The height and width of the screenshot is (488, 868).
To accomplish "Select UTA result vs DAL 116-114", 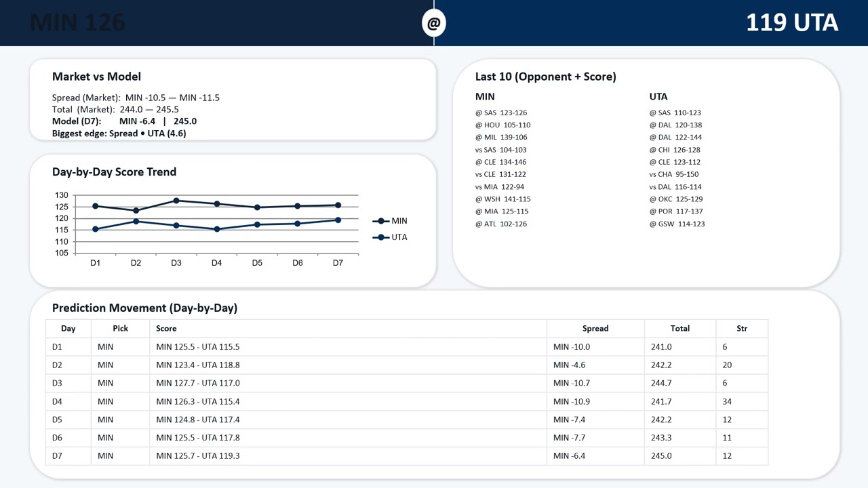I will 675,186.
